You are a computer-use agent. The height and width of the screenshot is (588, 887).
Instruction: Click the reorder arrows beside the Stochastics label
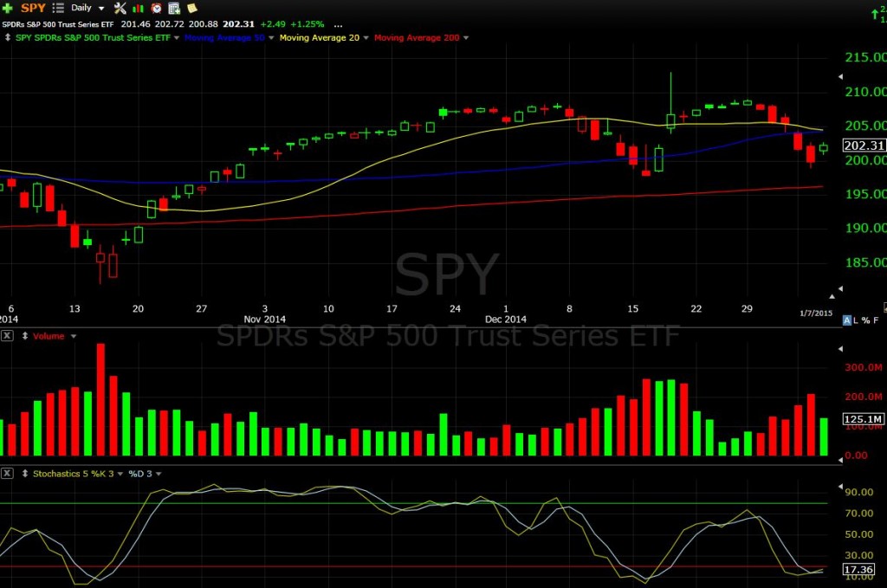tap(25, 473)
